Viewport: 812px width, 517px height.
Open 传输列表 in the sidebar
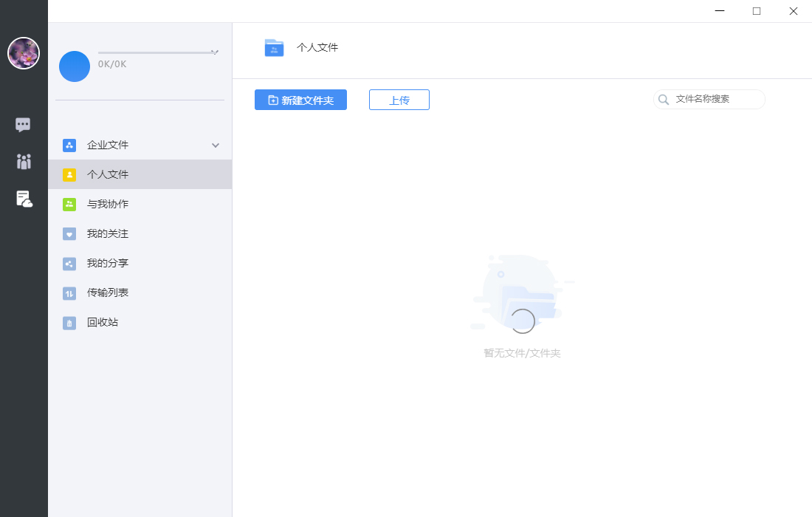[x=140, y=292]
